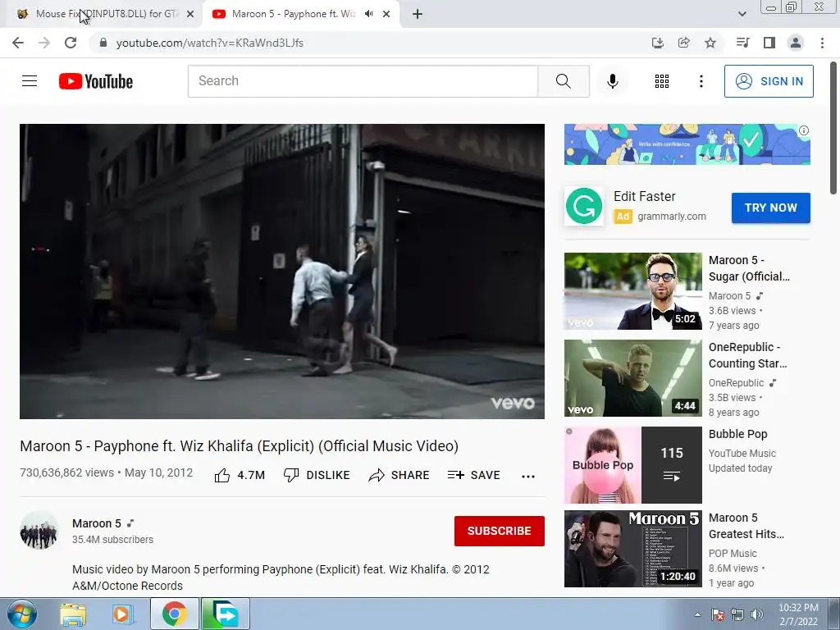This screenshot has width=840, height=630.
Task: Click OneRepublic - Counting Stars title
Action: point(748,355)
